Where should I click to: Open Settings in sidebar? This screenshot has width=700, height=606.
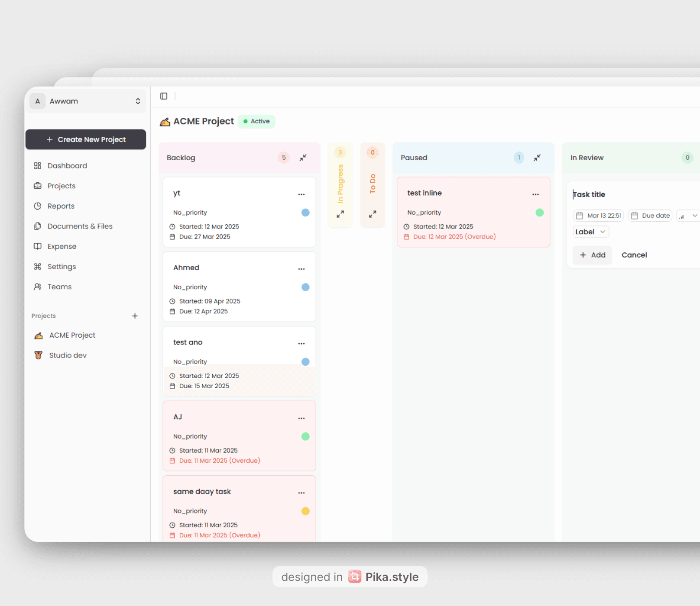click(x=62, y=267)
